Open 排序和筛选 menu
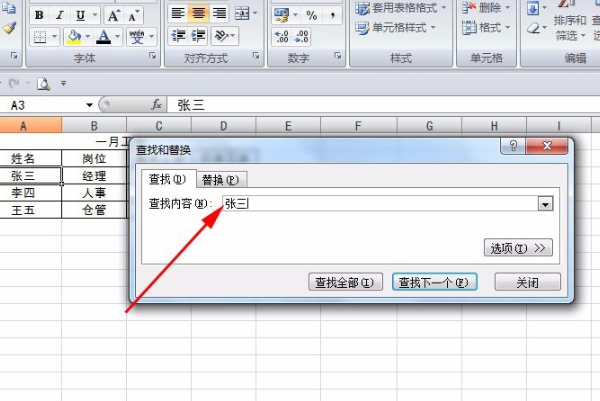600x401 pixels. [570, 28]
